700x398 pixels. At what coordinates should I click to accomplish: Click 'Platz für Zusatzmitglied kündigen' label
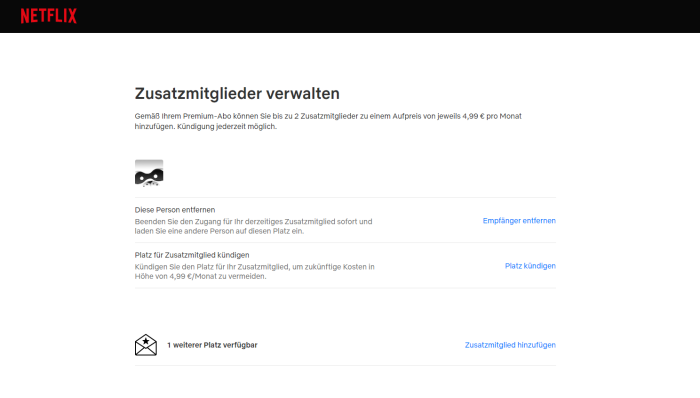[192, 255]
